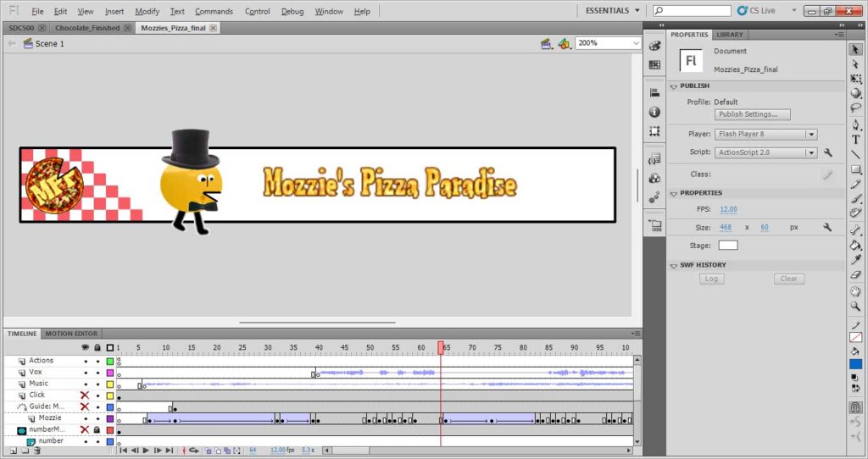Select the Free Transform tool
868x459 pixels.
pos(855,79)
